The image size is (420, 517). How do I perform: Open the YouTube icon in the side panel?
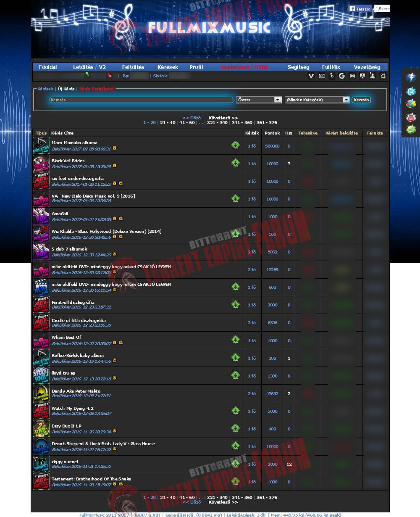[x=411, y=117]
